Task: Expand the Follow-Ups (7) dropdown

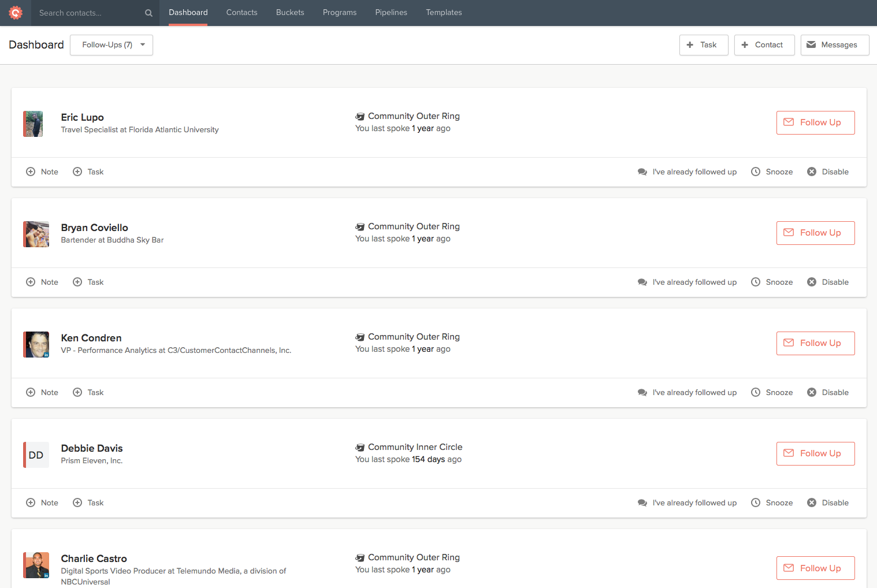Action: pyautogui.click(x=112, y=45)
